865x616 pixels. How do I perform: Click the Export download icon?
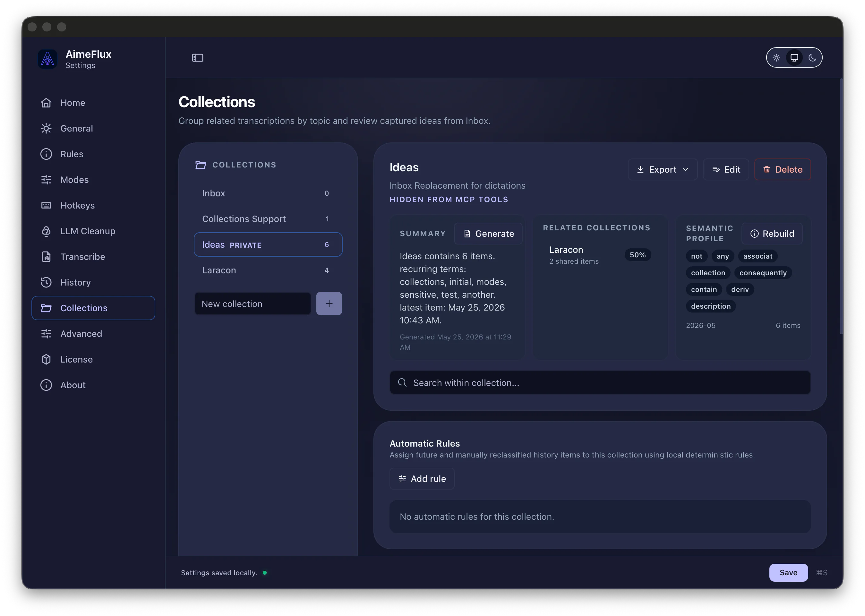point(640,169)
